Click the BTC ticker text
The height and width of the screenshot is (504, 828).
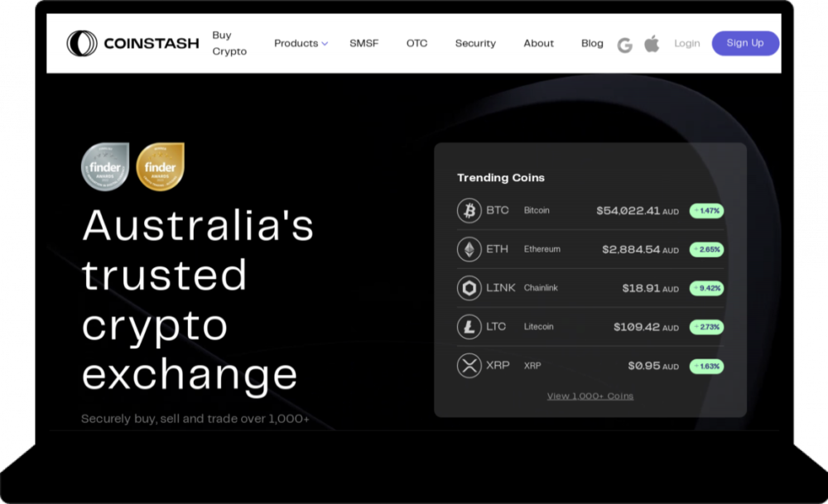tap(498, 210)
